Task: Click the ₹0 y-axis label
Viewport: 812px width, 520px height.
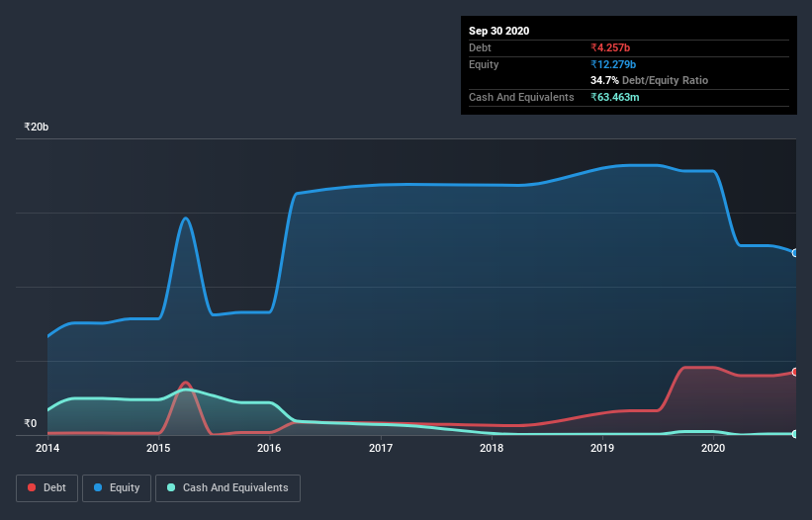Action: [x=31, y=423]
